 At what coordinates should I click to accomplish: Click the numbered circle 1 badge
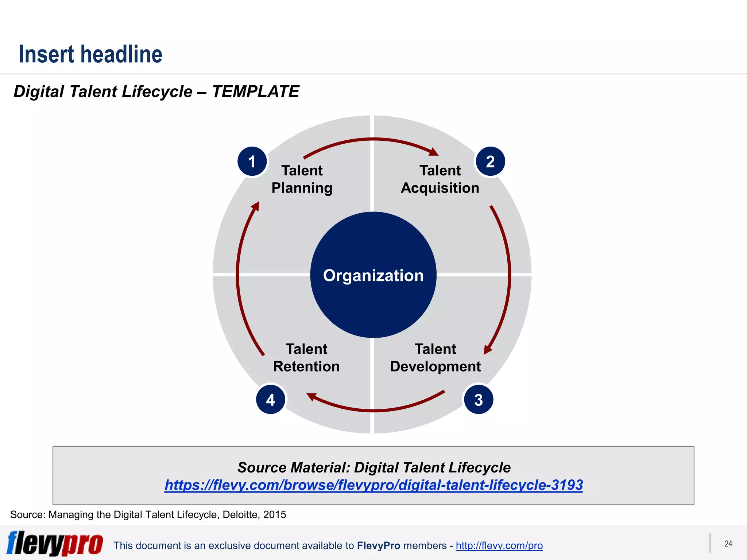coord(252,162)
